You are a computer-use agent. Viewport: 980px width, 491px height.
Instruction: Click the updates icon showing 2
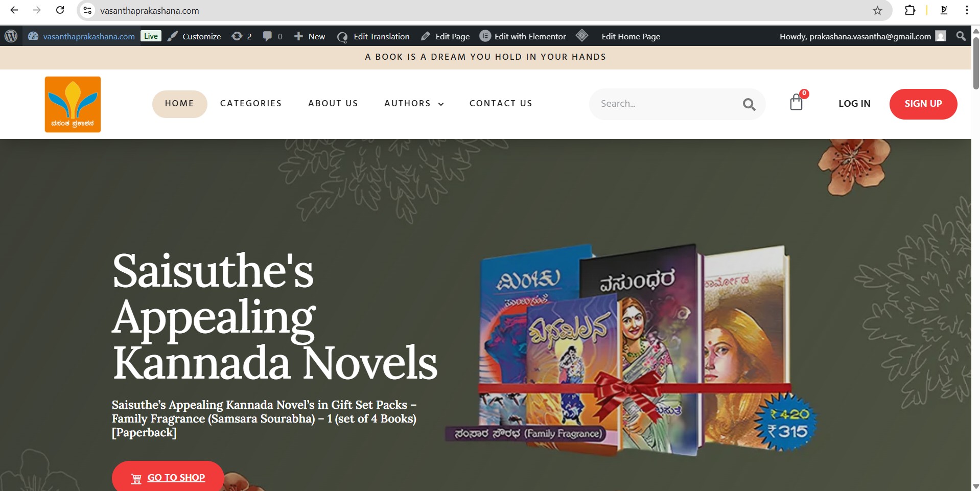(242, 36)
